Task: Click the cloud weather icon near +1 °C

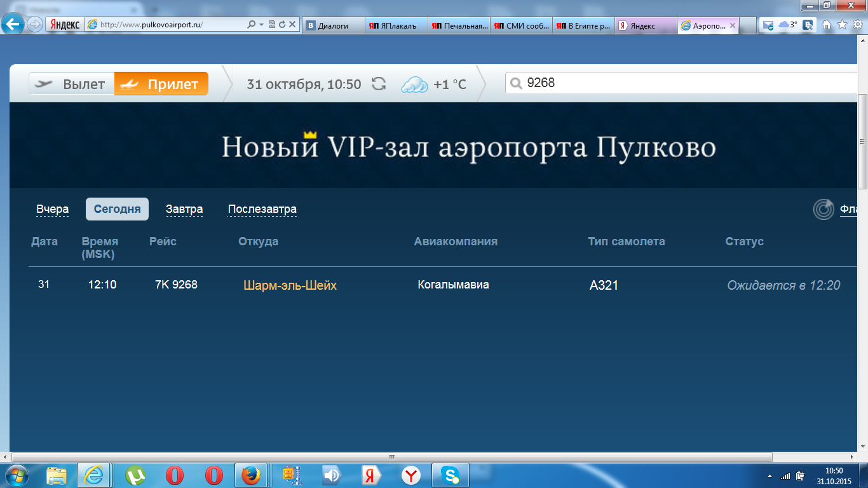Action: [x=414, y=84]
